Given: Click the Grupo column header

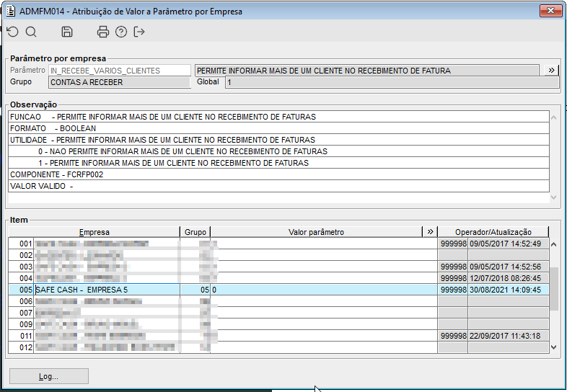Looking at the screenshot, I should (195, 232).
